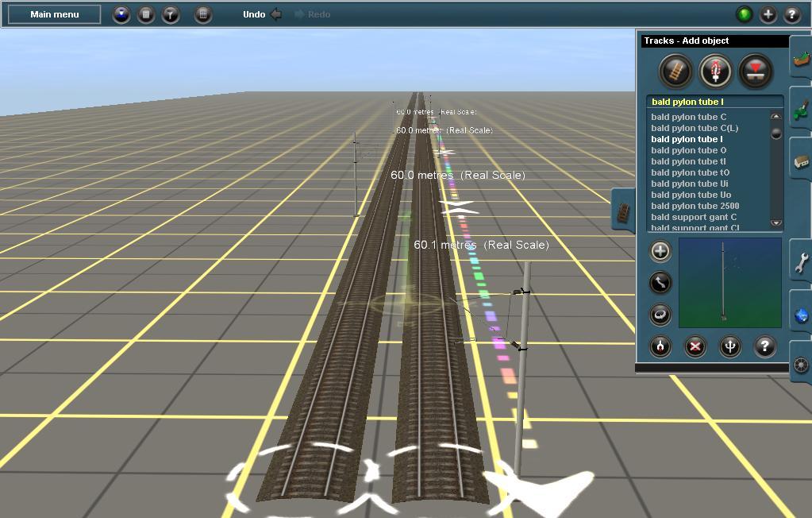This screenshot has width=812, height=518.
Task: Click the Tracks tab with rail icon
Action: coord(624,211)
